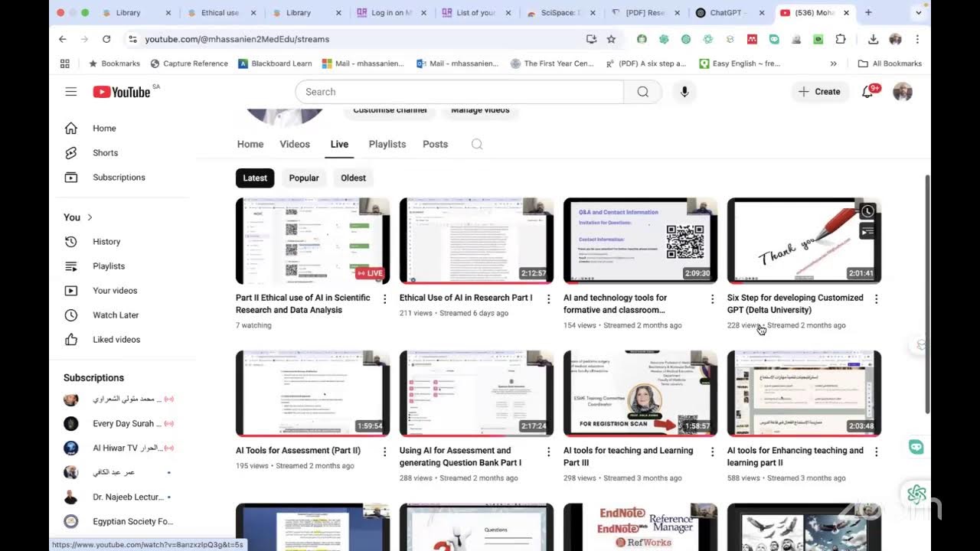Open options for Six Step Customized GPT video
The image size is (980, 551).
(876, 299)
